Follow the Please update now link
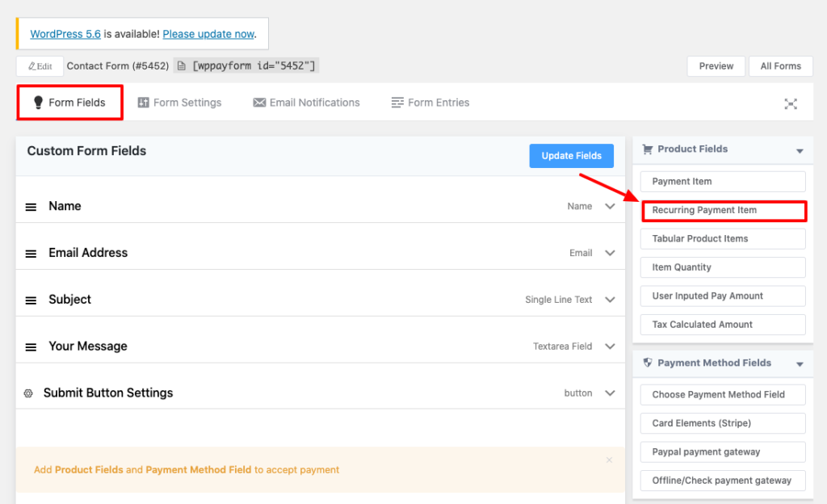This screenshot has height=504, width=827. point(208,34)
